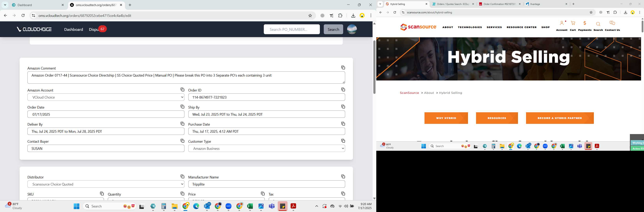Copy the Quantity value

(182, 194)
